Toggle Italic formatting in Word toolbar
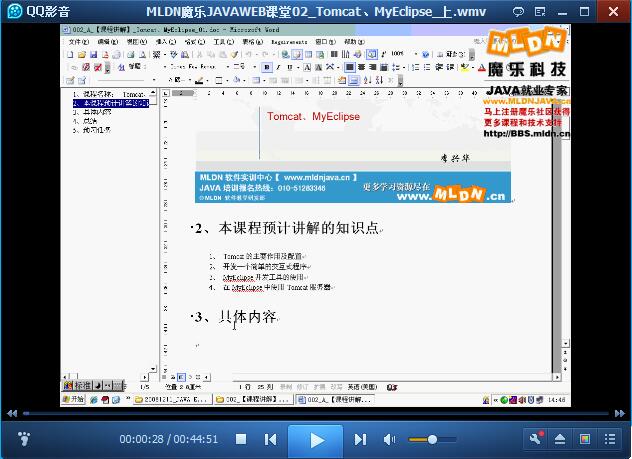 [279, 67]
